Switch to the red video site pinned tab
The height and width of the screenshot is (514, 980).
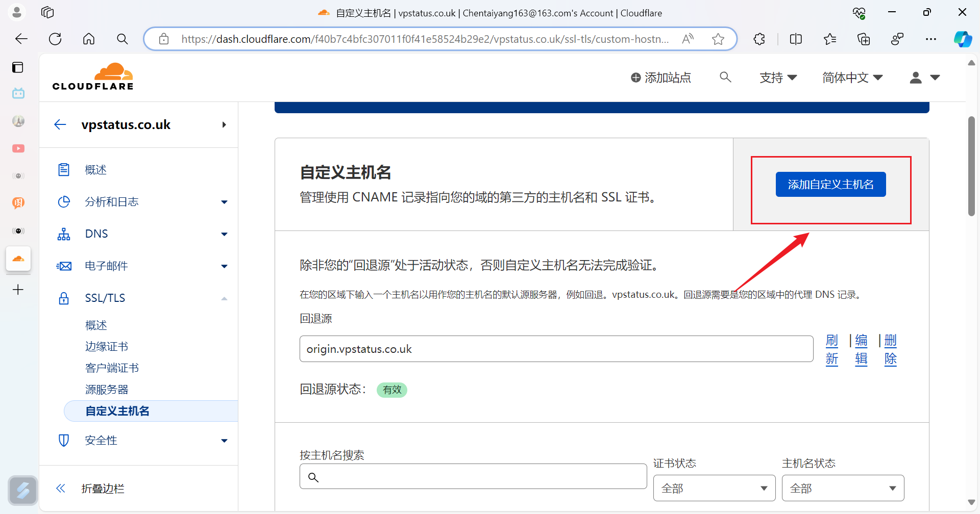point(18,148)
